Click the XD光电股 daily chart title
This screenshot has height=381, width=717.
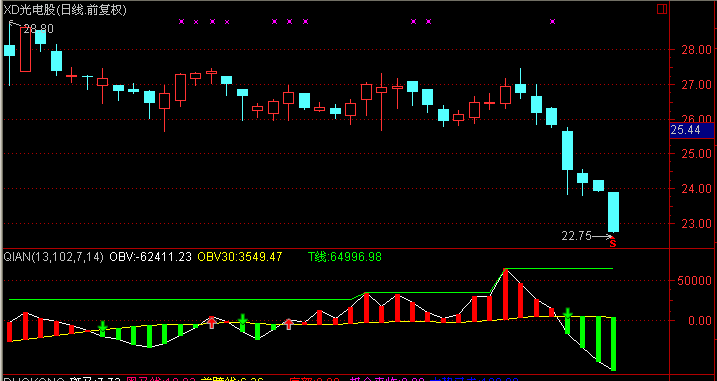click(65, 10)
